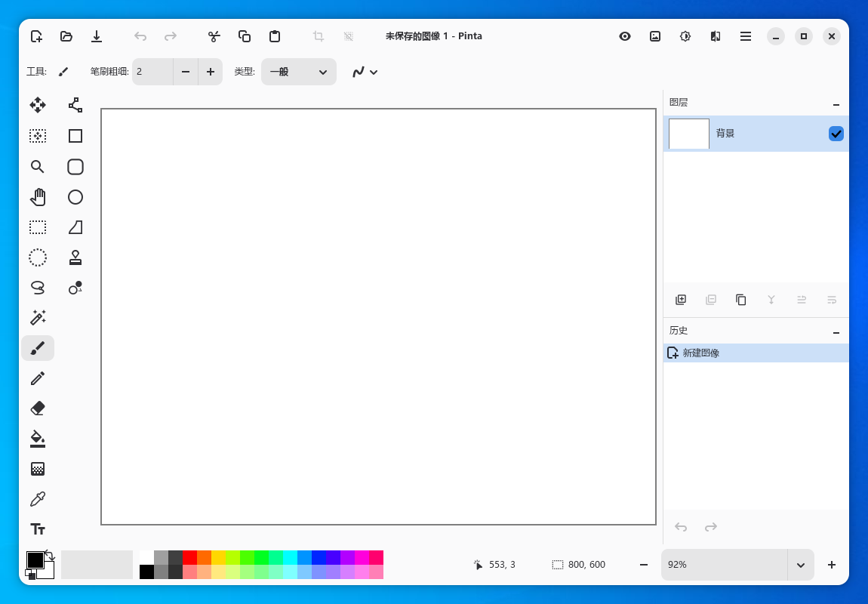Screen dimensions: 868x604
Task: Toggle visibility checkbox of 背景 layer
Action: (x=836, y=134)
